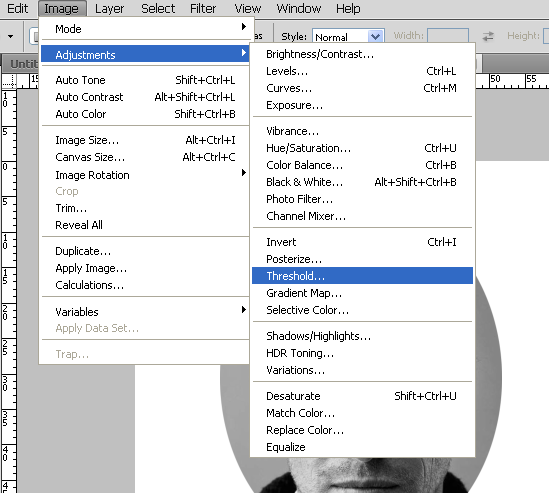Choose Auto Tone
Viewport: 549px width, 493px height.
(145, 80)
